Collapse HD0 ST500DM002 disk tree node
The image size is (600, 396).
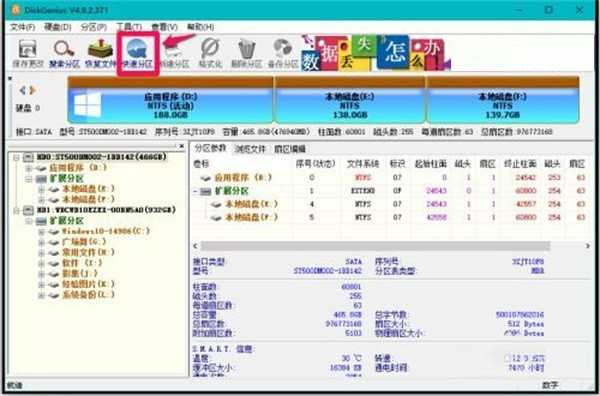[x=16, y=157]
